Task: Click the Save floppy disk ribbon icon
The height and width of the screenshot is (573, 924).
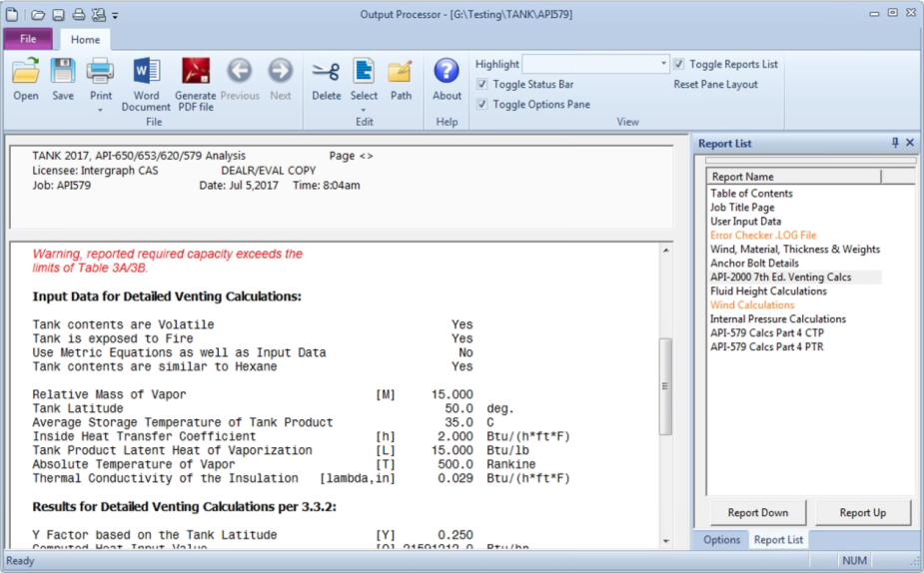Action: coord(63,72)
